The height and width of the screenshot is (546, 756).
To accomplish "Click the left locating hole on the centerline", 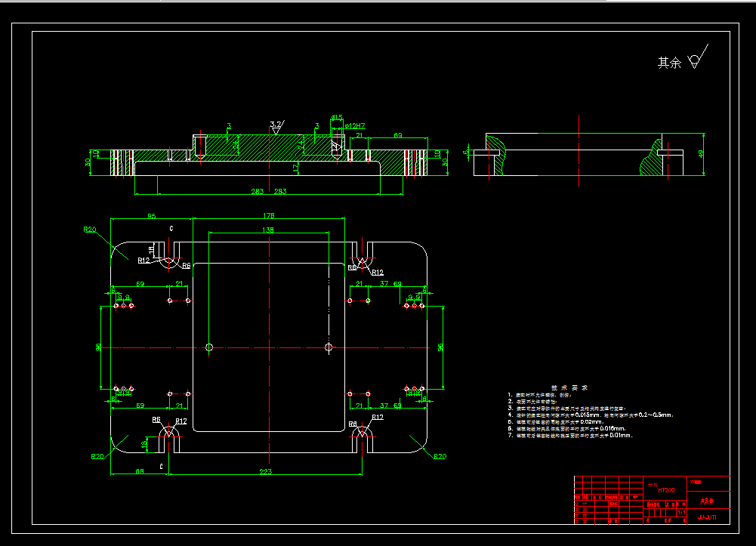I will [x=208, y=347].
